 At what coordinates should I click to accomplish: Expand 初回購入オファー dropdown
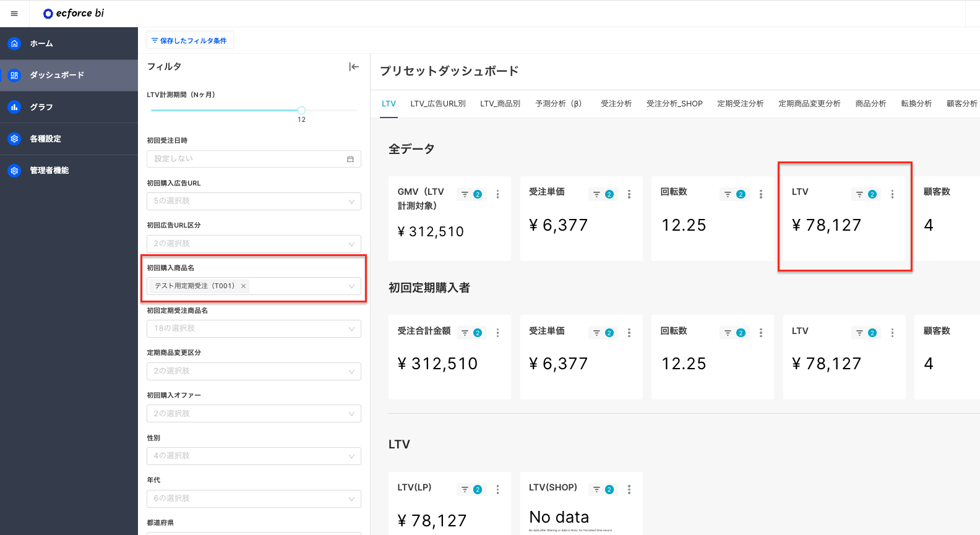(254, 414)
